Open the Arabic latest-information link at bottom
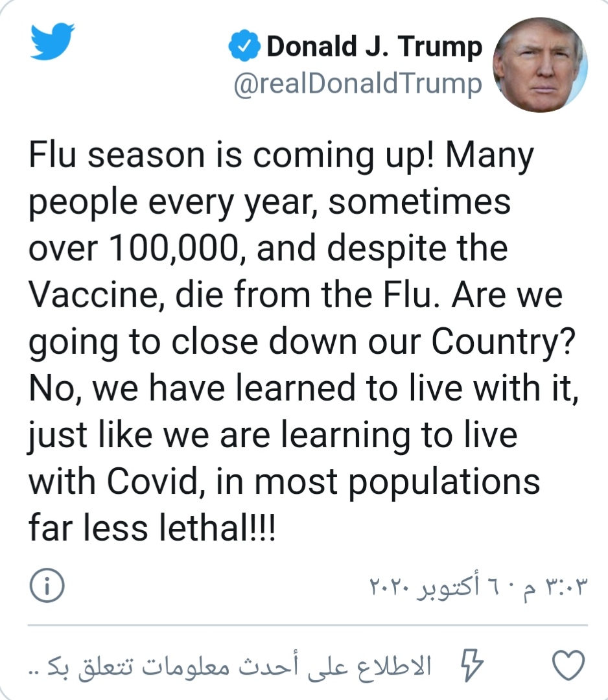 230,666
